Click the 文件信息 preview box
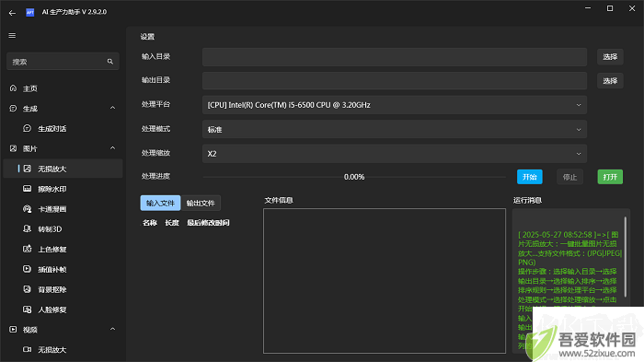Image resolution: width=644 pixels, height=362 pixels. (385, 281)
